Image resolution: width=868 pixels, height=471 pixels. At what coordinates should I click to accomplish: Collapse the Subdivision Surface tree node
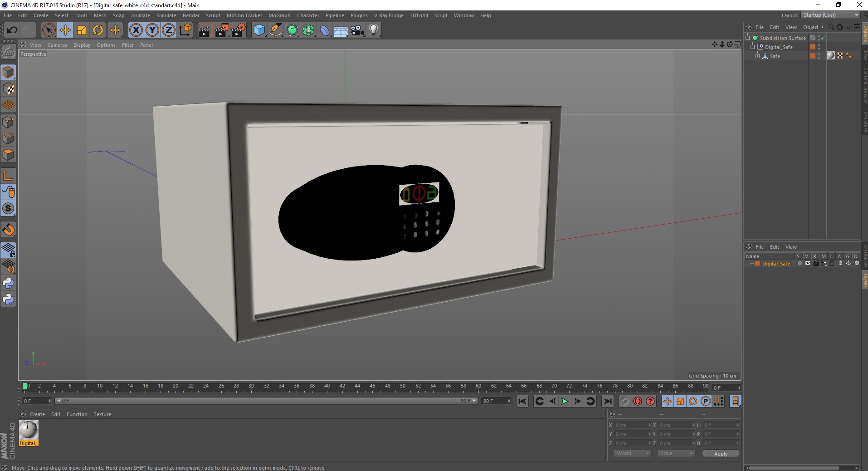coord(747,38)
